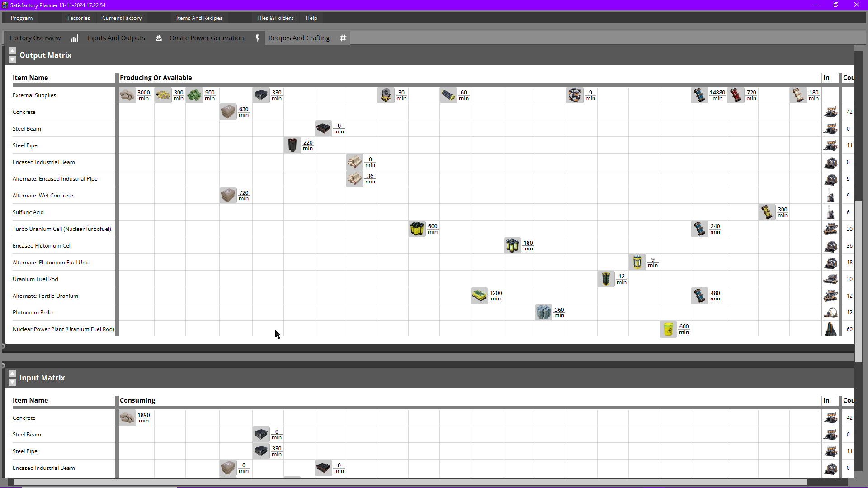Collapse the Output Matrix with the up arrow

[12, 50]
